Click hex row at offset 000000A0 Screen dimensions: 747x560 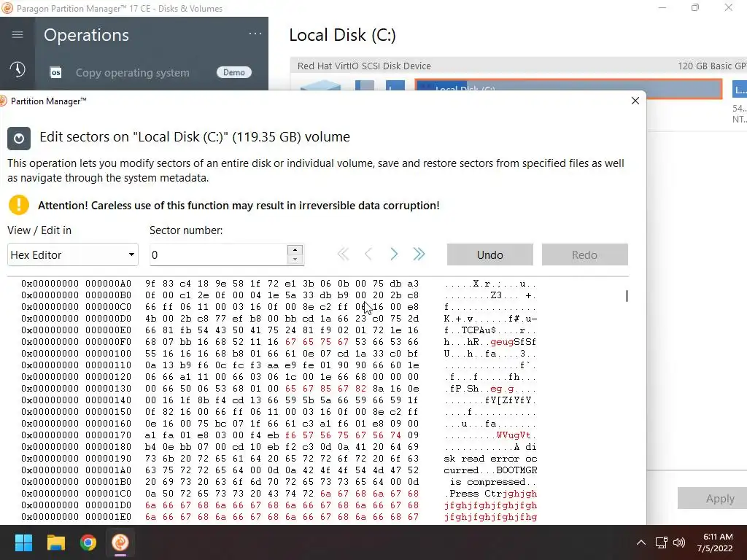279,284
